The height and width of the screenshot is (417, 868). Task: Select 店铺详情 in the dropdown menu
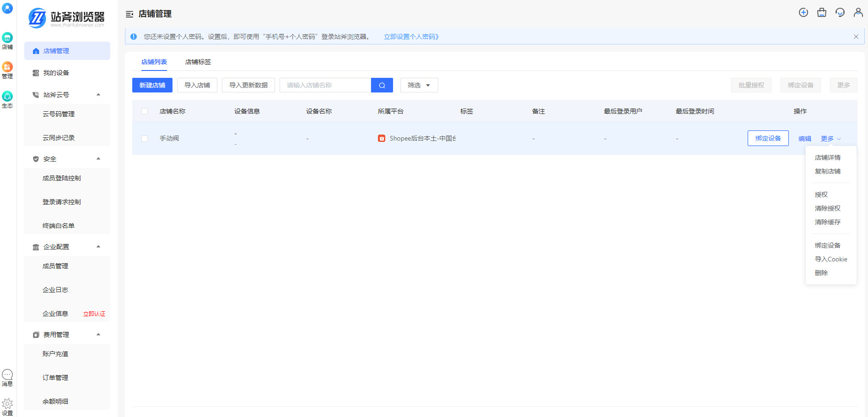(x=828, y=157)
